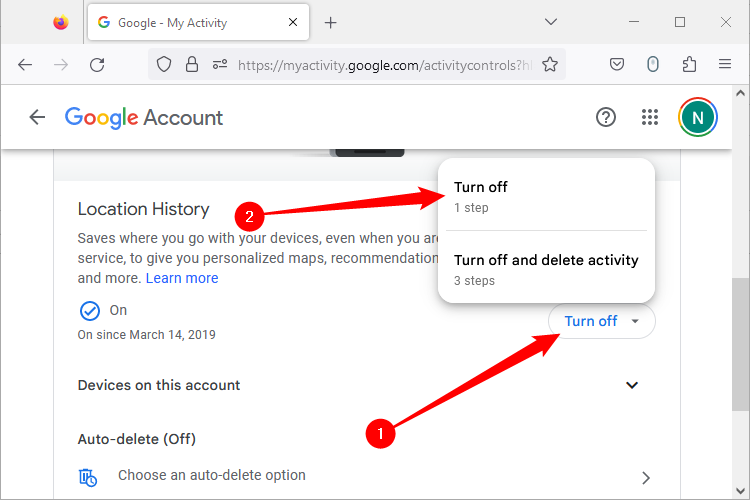Click the browser forward arrow
This screenshot has width=750, height=500.
click(61, 65)
